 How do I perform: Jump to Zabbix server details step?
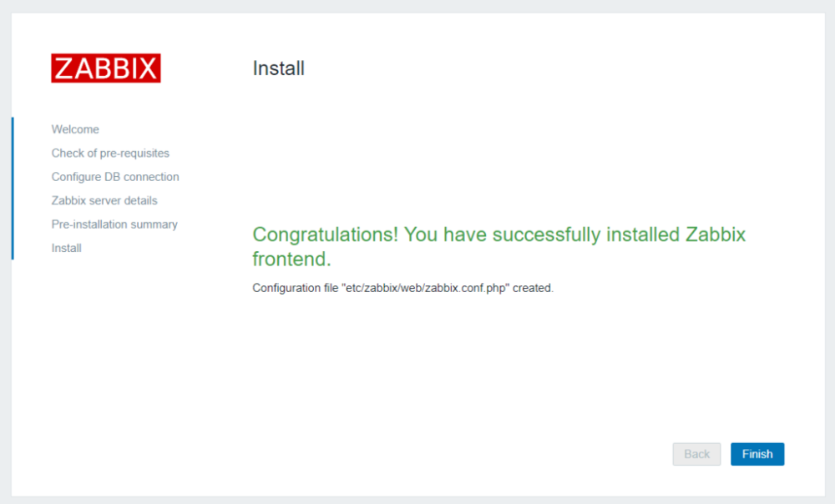pyautogui.click(x=104, y=200)
